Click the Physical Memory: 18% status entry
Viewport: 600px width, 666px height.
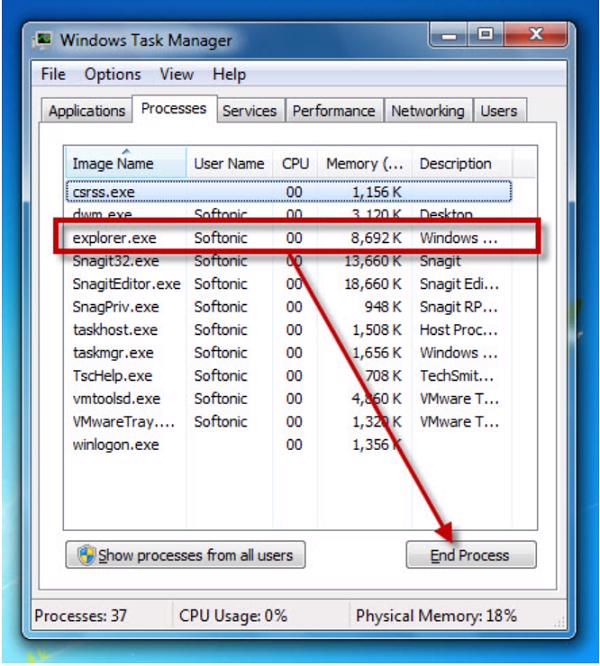tap(436, 615)
